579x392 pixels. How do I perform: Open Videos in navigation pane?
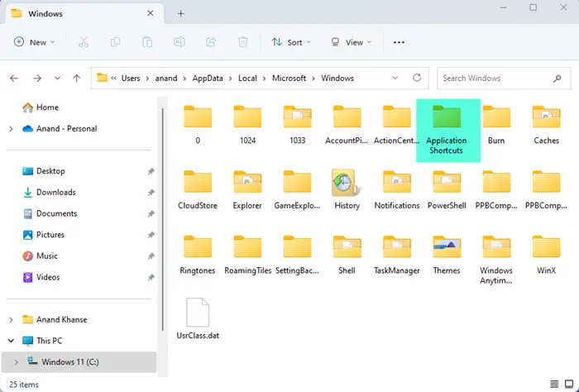pos(41,277)
